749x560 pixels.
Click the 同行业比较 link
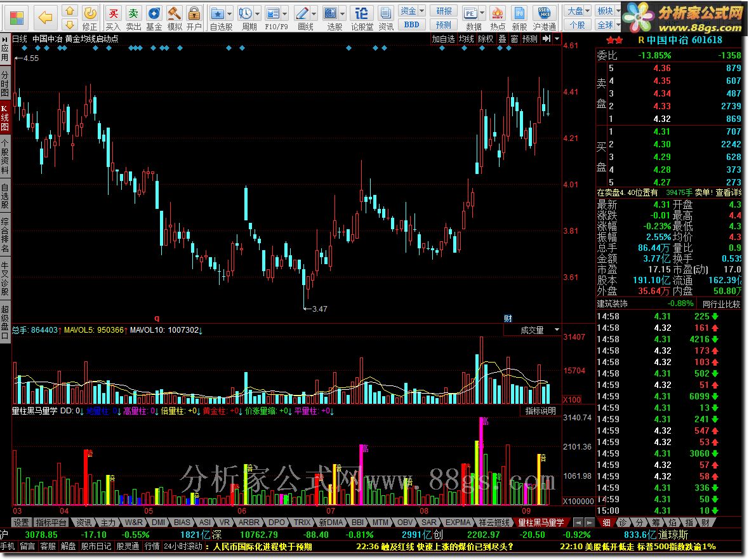click(721, 304)
